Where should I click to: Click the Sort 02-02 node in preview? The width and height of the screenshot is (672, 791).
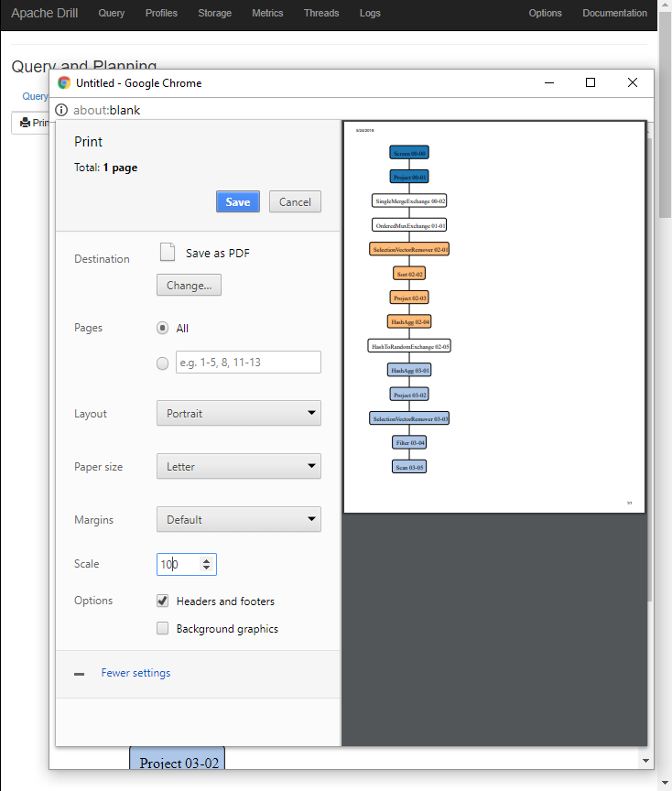coord(409,274)
